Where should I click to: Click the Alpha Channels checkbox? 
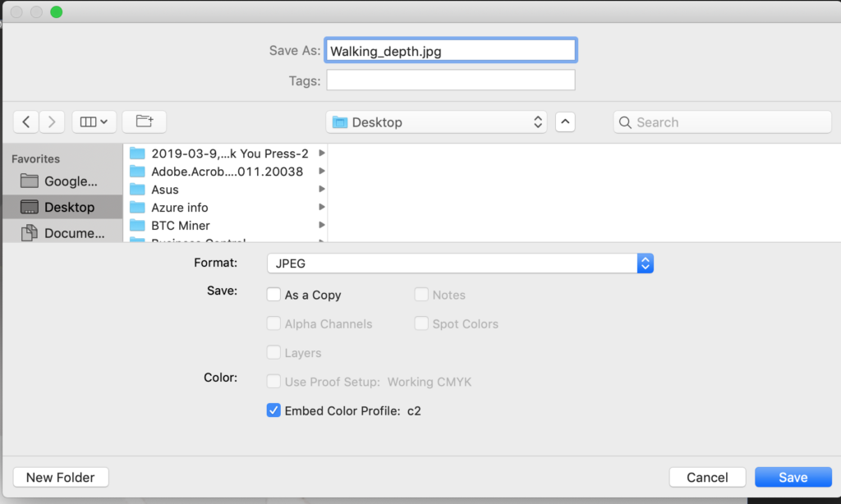[x=273, y=323]
